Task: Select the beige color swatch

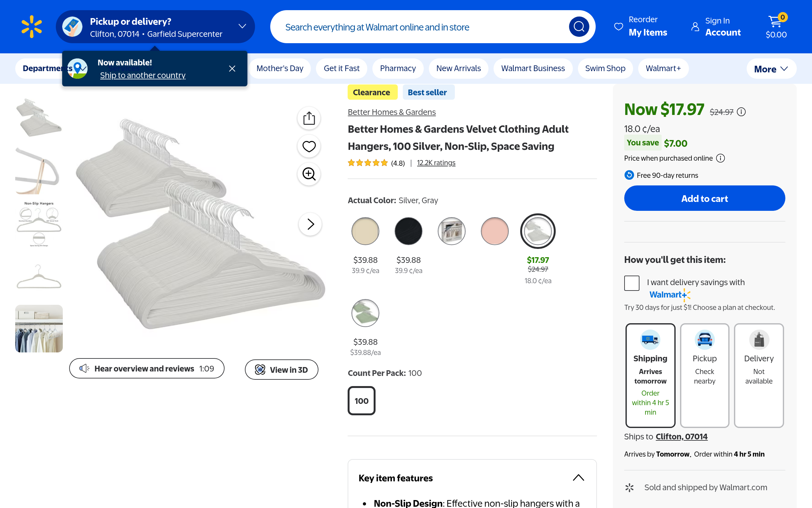Action: tap(365, 231)
